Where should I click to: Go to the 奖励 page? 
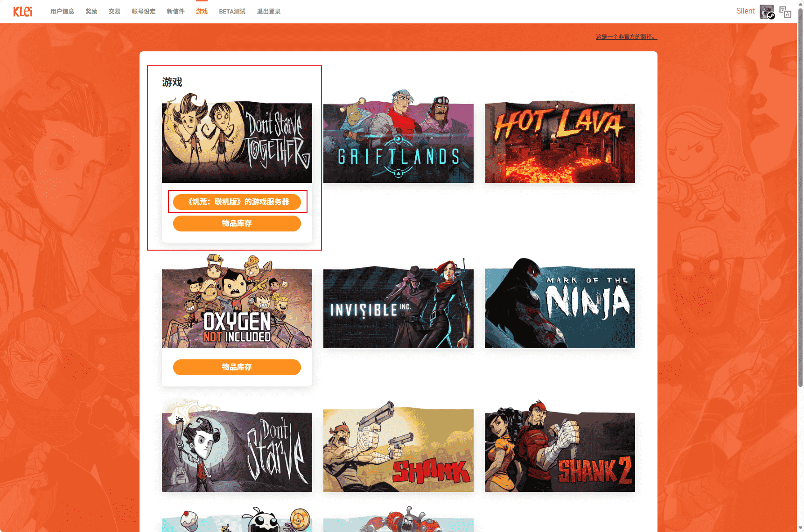pos(91,11)
